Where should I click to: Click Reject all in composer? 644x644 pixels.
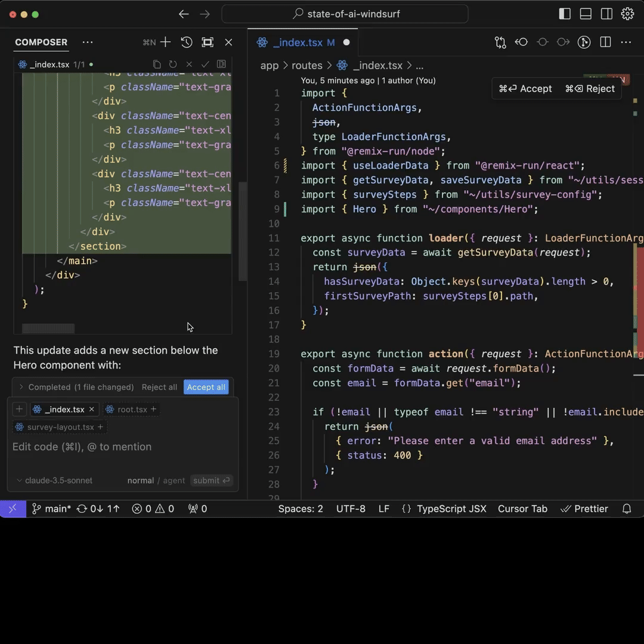tap(159, 387)
